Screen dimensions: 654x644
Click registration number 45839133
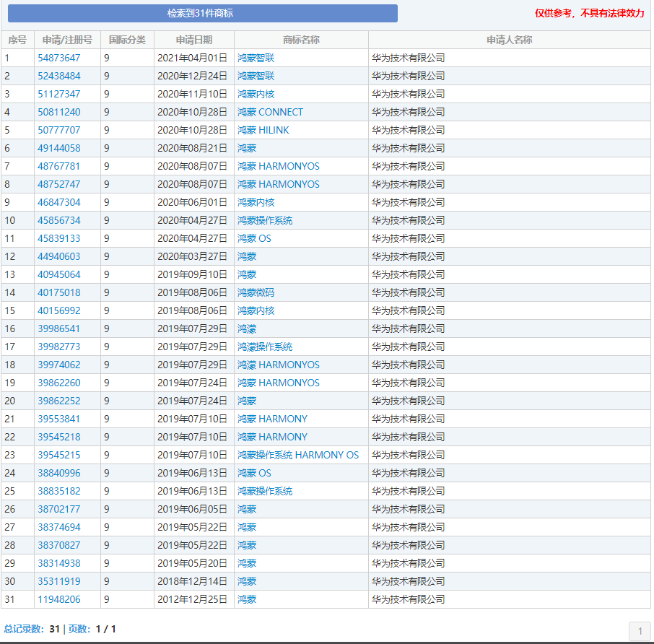click(x=58, y=238)
